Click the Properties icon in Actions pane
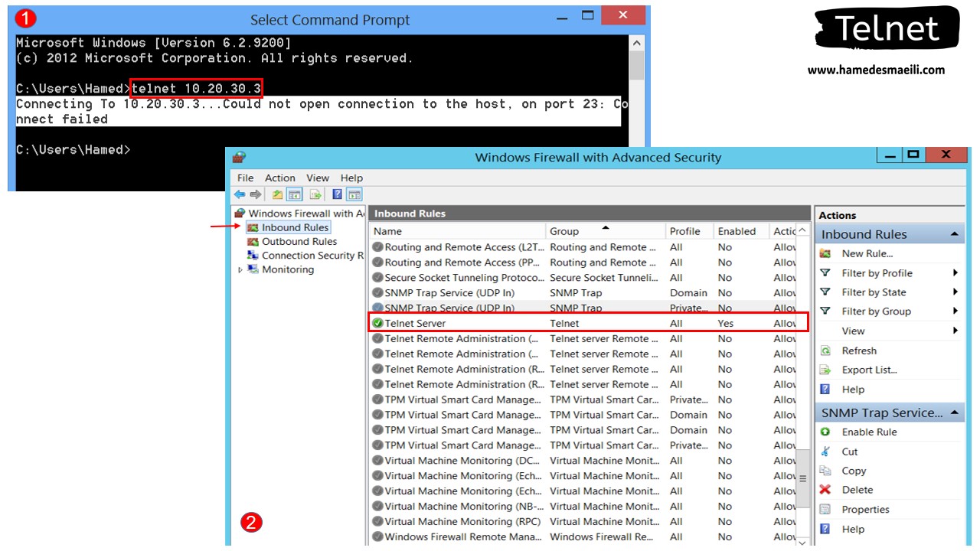This screenshot has height=551, width=980. tap(825, 510)
